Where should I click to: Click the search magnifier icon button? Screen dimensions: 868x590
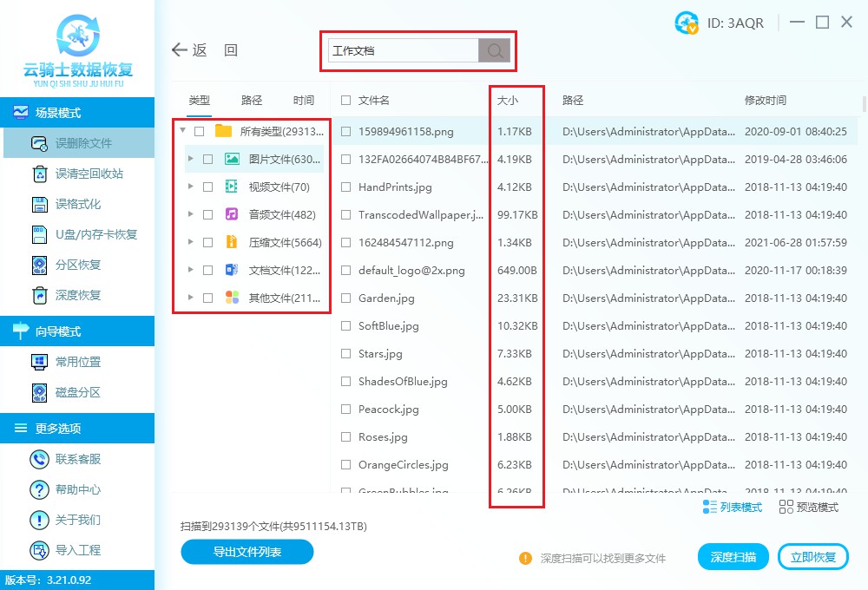(495, 51)
